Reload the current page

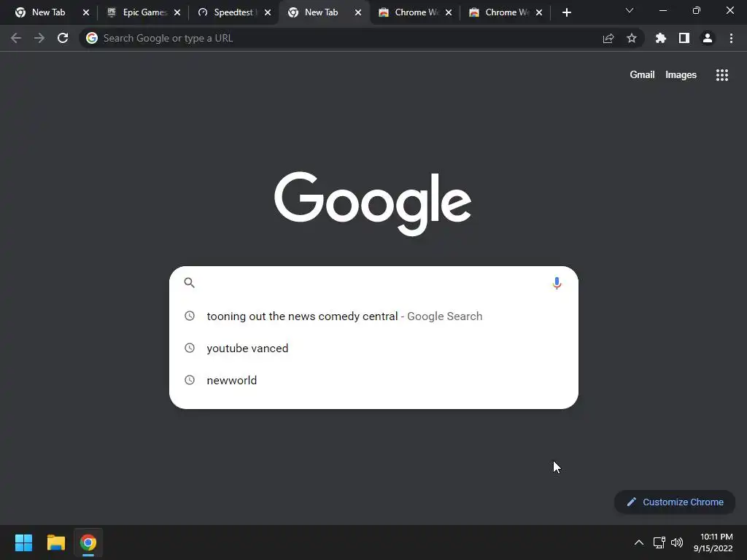(x=63, y=38)
